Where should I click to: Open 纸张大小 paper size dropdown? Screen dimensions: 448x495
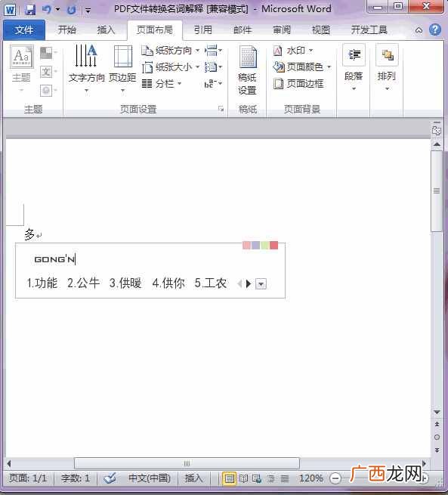pyautogui.click(x=171, y=67)
